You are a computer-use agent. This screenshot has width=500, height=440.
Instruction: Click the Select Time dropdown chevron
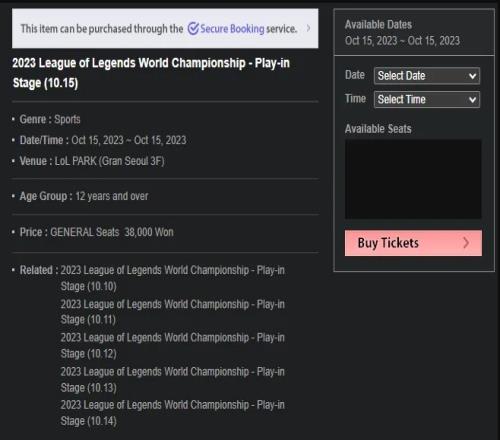tap(472, 100)
